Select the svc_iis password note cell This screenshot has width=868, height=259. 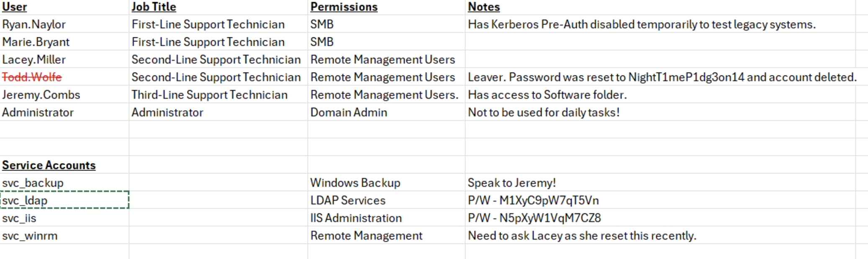pos(534,218)
